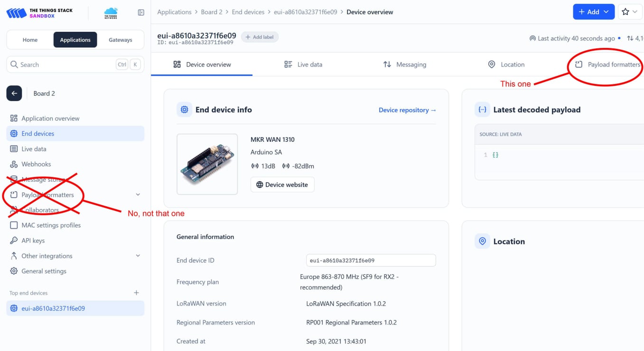The image size is (644, 351).
Task: Click the Add label button
Action: 260,37
